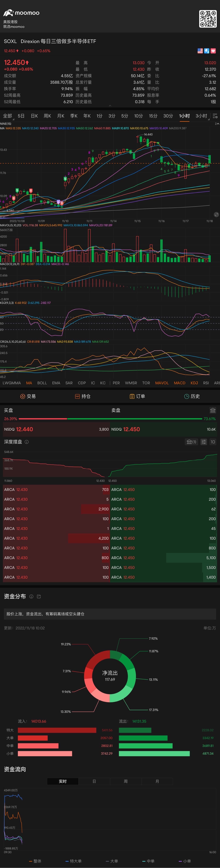Image resolution: width=220 pixels, height=868 pixels.
Task: Tap the rotate chart icon at chart corner
Action: pyautogui.click(x=216, y=214)
